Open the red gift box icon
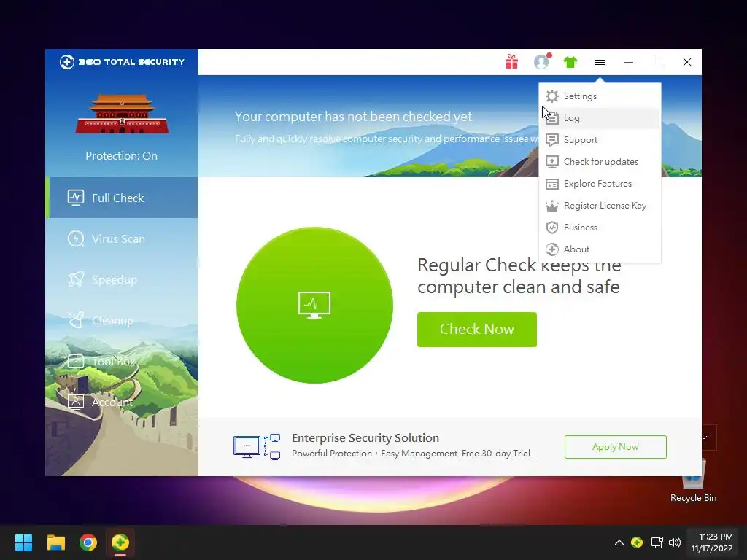The width and height of the screenshot is (747, 560). click(511, 62)
